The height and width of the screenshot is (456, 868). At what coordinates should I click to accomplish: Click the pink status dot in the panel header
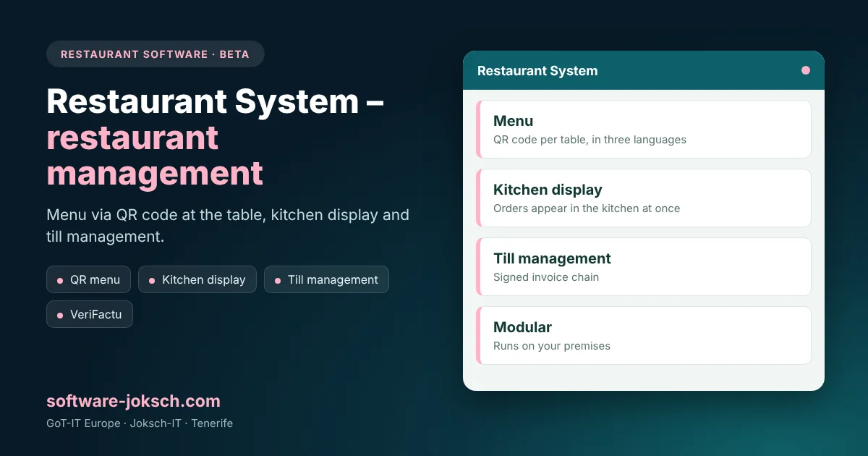(x=806, y=70)
